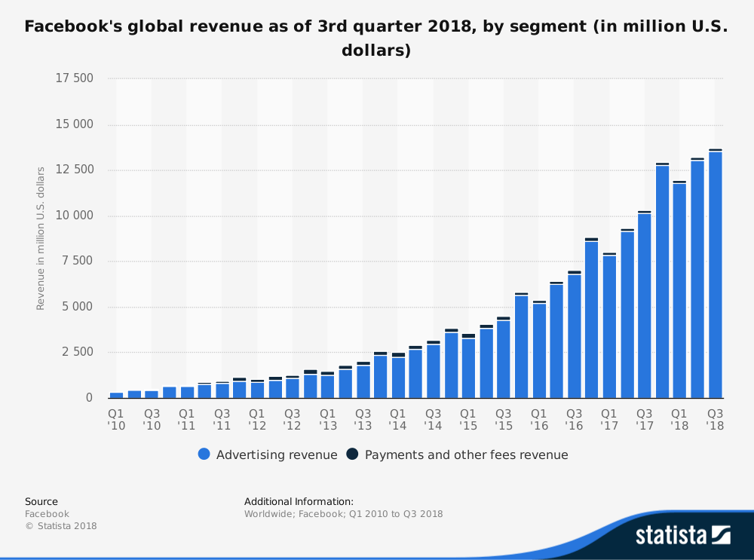754x560 pixels.
Task: Select the Q1 '11 revenue bar
Action: (187, 393)
